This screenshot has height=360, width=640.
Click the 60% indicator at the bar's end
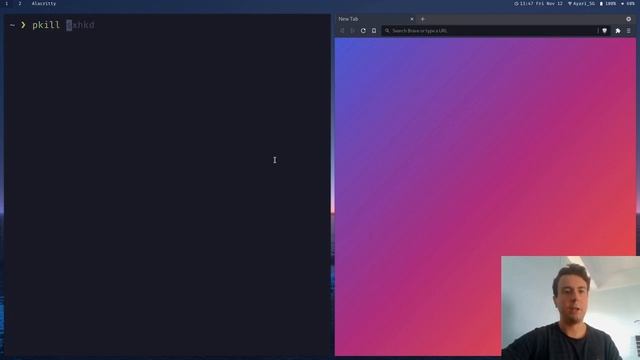coord(628,3)
